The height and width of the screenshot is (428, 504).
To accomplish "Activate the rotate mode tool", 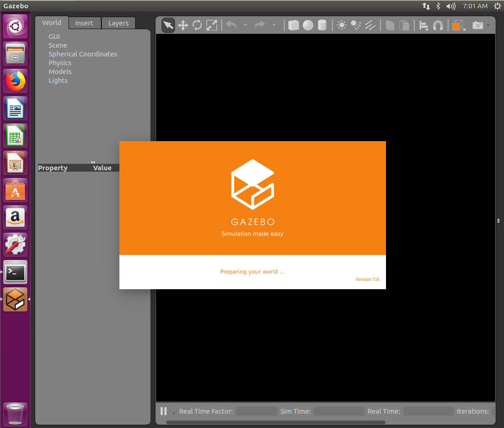I will click(197, 25).
